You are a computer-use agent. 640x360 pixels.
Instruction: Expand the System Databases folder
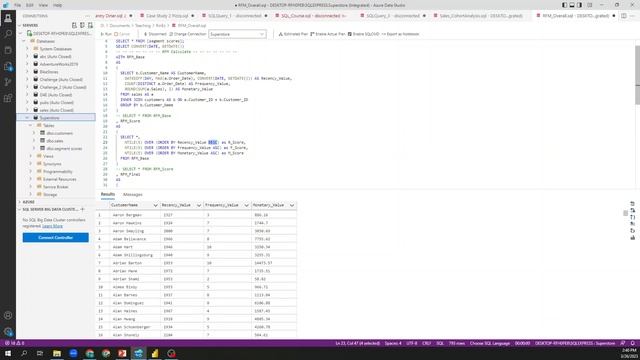pyautogui.click(x=27, y=49)
